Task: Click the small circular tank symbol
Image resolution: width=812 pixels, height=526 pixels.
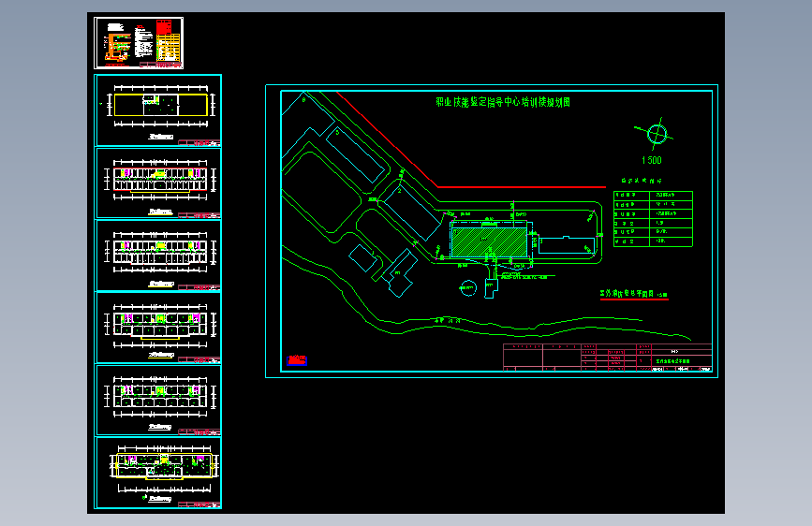Action: (x=468, y=288)
